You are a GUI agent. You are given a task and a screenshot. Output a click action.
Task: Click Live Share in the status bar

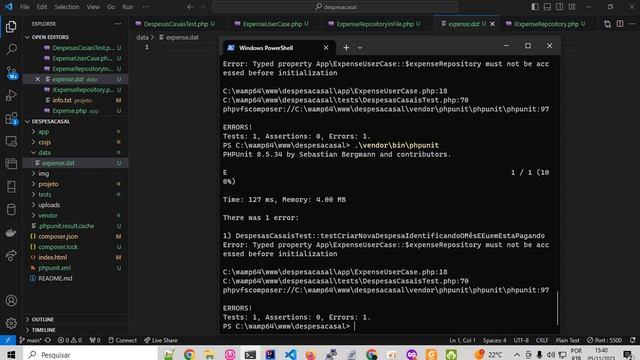pyautogui.click(x=161, y=340)
